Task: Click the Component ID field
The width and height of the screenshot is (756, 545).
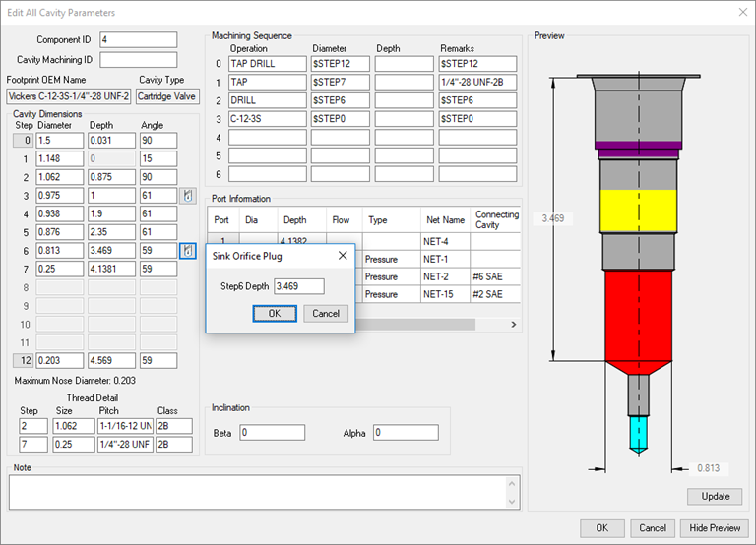Action: tap(138, 40)
